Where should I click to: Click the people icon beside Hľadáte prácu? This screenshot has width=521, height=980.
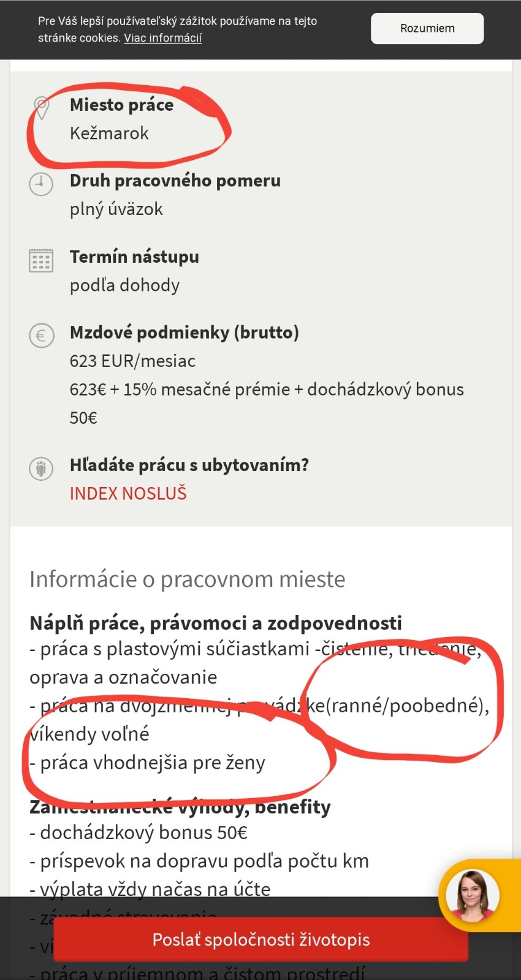[41, 469]
